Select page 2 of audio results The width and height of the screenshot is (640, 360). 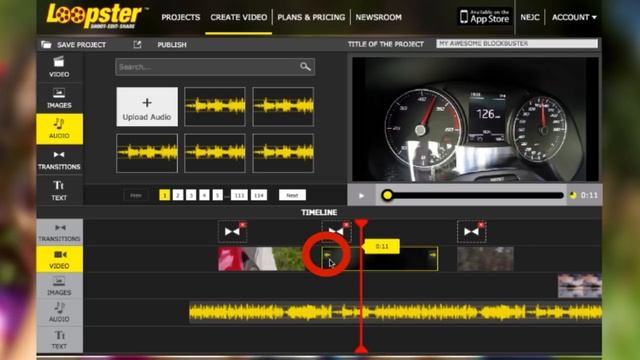(x=178, y=195)
